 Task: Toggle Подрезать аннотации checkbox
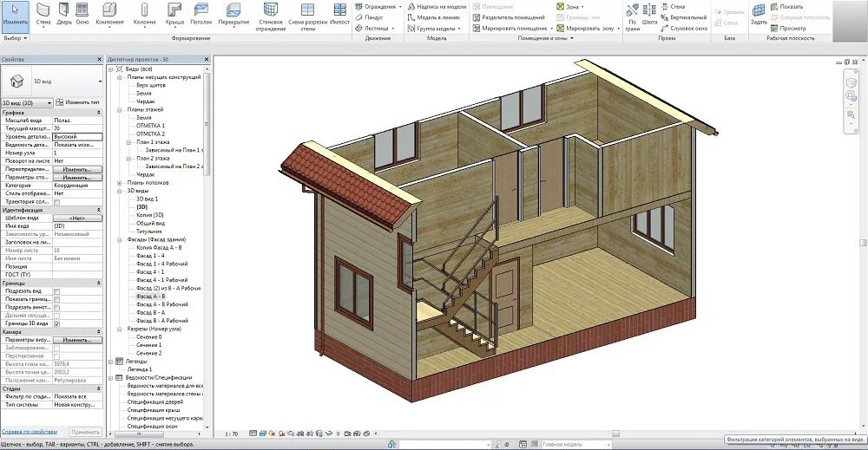tap(56, 308)
